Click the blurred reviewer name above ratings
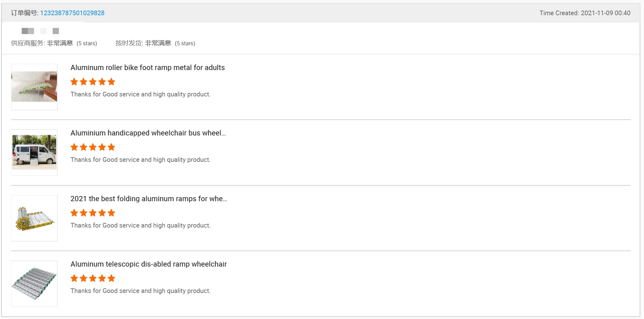644x319 pixels. [40, 31]
